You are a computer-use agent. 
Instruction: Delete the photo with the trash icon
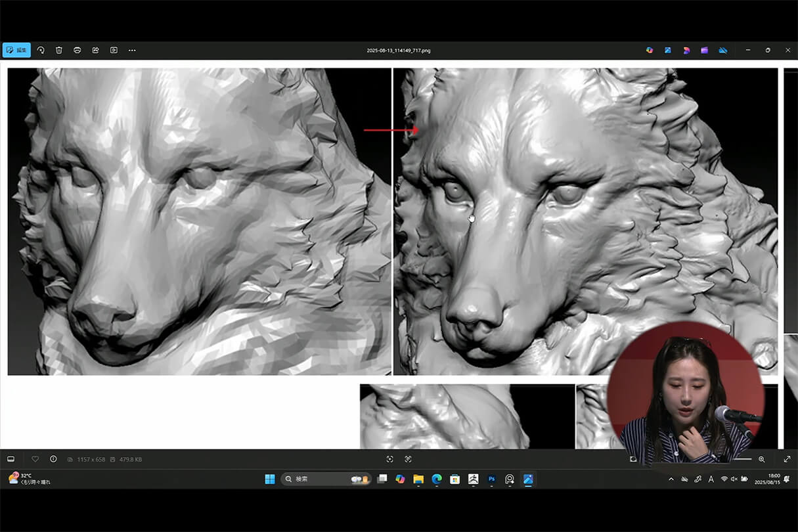click(x=59, y=50)
